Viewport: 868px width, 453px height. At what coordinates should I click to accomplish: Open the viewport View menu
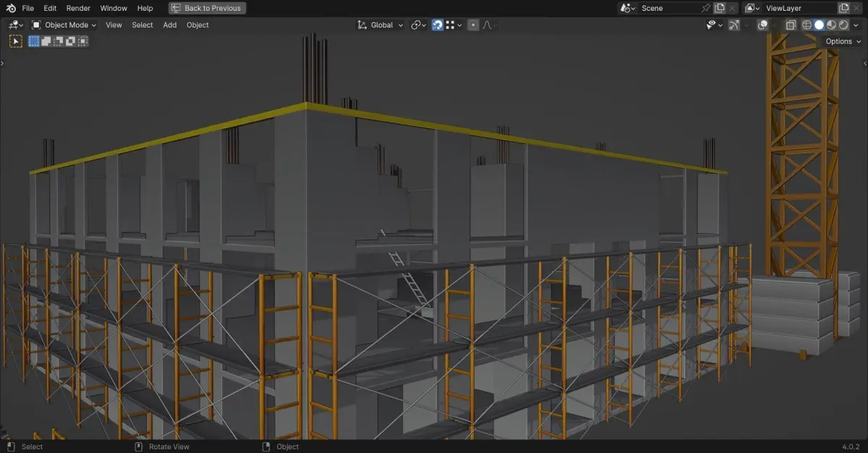click(x=114, y=25)
